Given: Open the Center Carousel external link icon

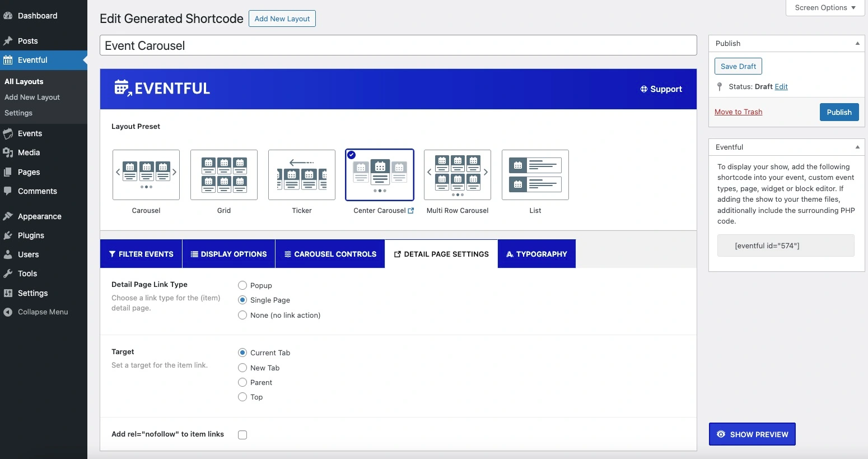Looking at the screenshot, I should click(x=411, y=211).
